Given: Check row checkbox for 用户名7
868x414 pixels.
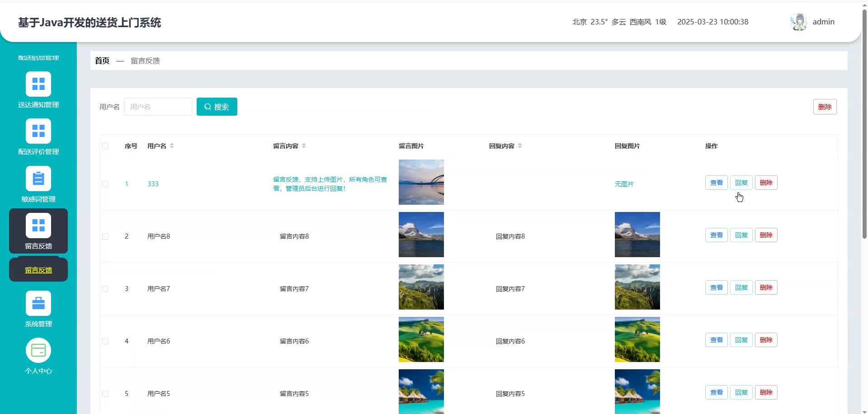Looking at the screenshot, I should point(105,289).
